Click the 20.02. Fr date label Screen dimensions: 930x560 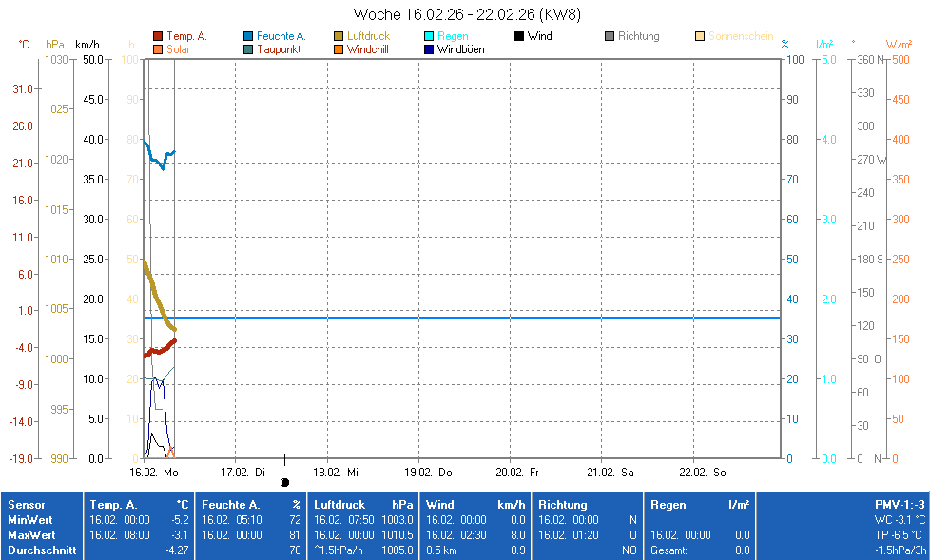click(519, 472)
